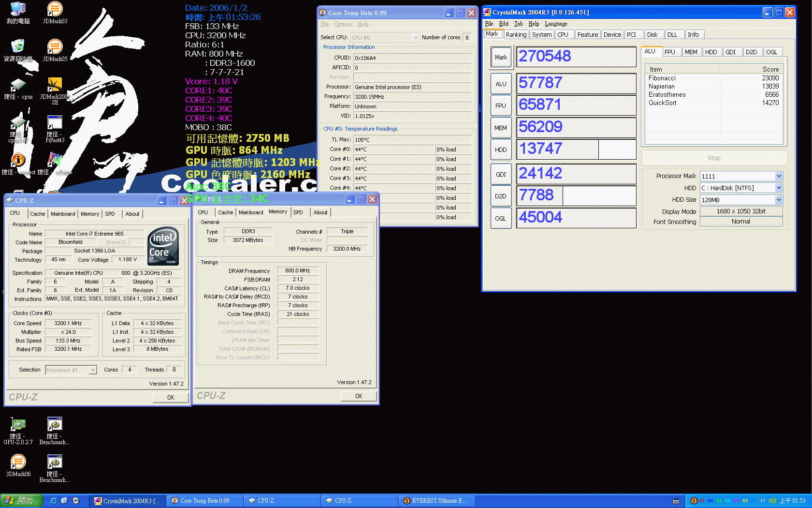Open the File menu in CrystalMark

[x=489, y=24]
